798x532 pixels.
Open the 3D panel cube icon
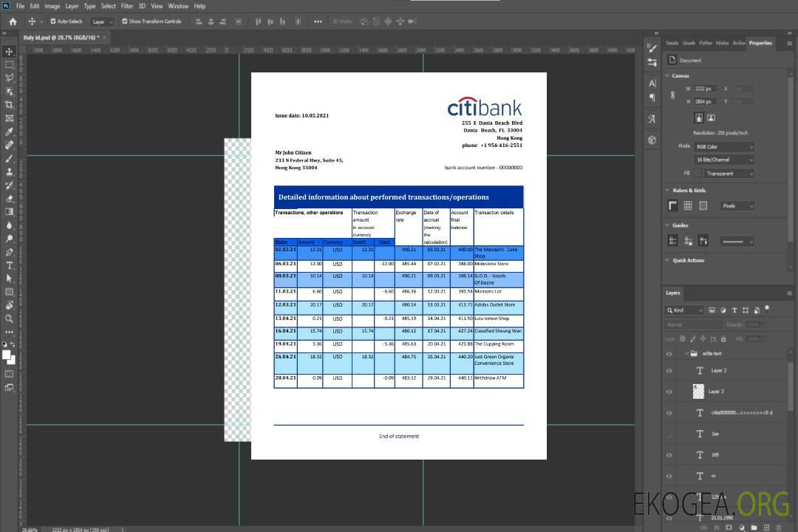point(652,140)
